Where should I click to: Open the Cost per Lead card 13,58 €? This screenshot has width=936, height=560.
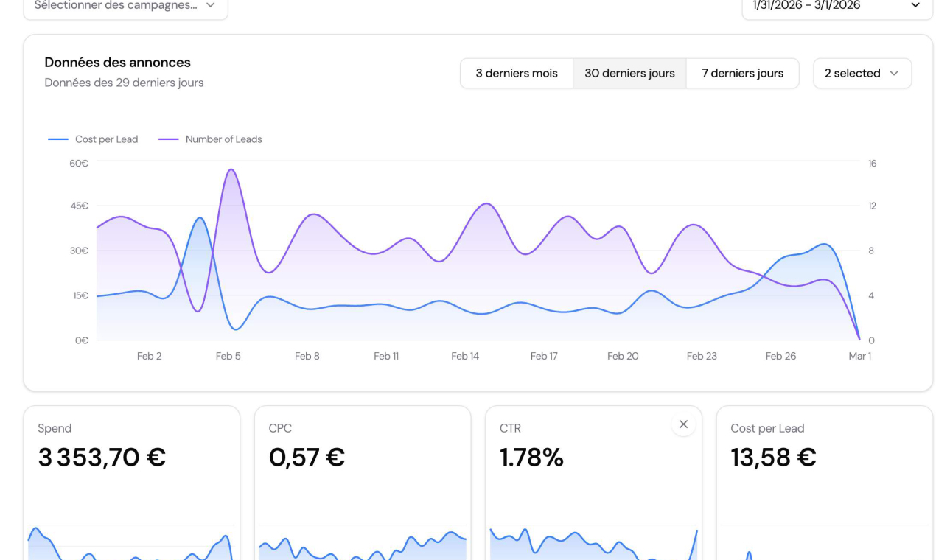pyautogui.click(x=773, y=458)
